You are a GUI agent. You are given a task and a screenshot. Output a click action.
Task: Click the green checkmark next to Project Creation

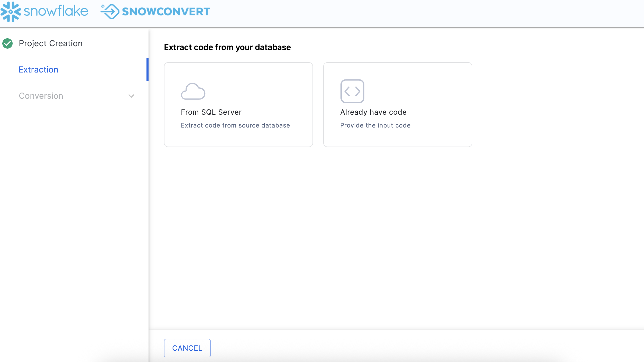pos(8,43)
